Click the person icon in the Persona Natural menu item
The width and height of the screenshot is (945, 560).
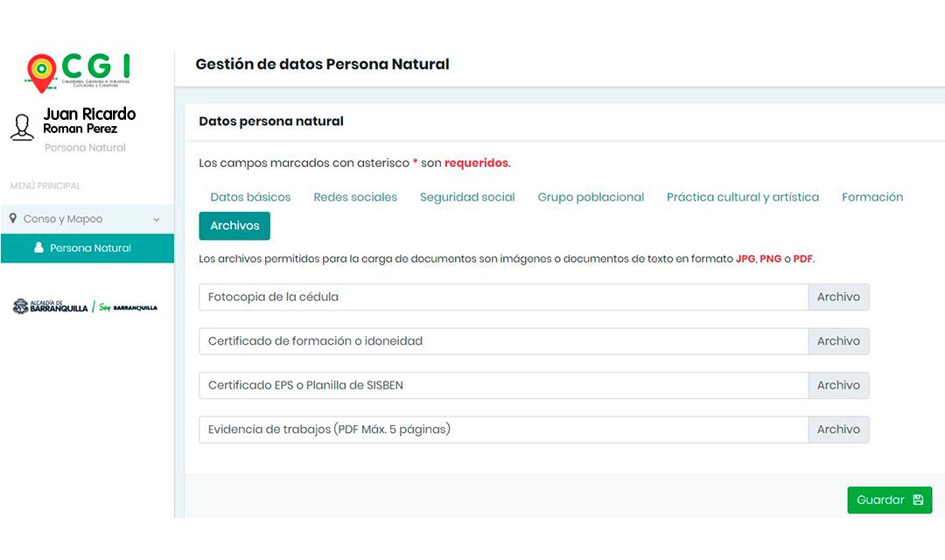(38, 248)
